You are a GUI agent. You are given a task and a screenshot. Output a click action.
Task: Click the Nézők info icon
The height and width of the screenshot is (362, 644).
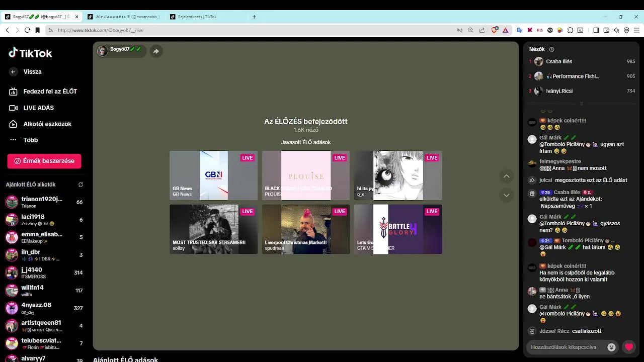click(551, 49)
